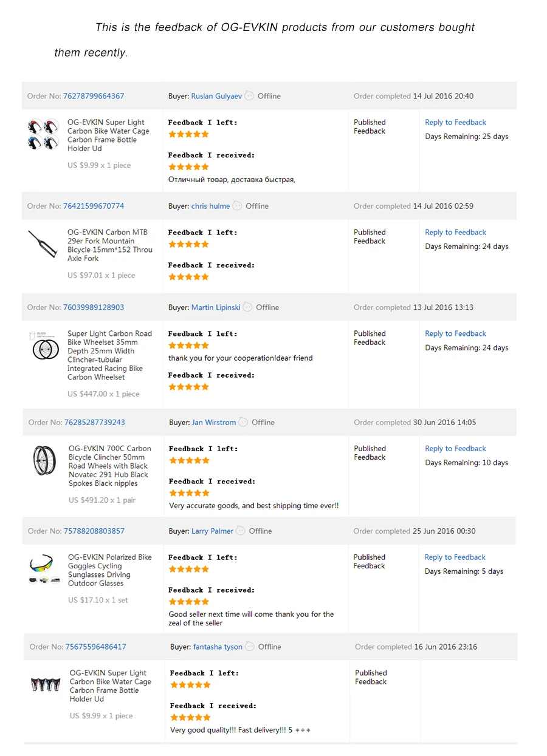View buyer profile of Jan Wirstrom
The height and width of the screenshot is (756, 547).
214,422
